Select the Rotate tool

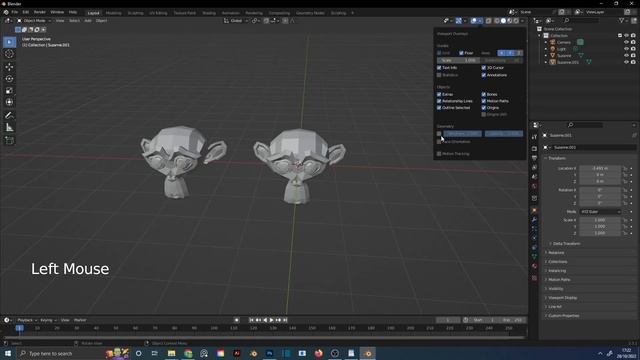(x=9, y=78)
